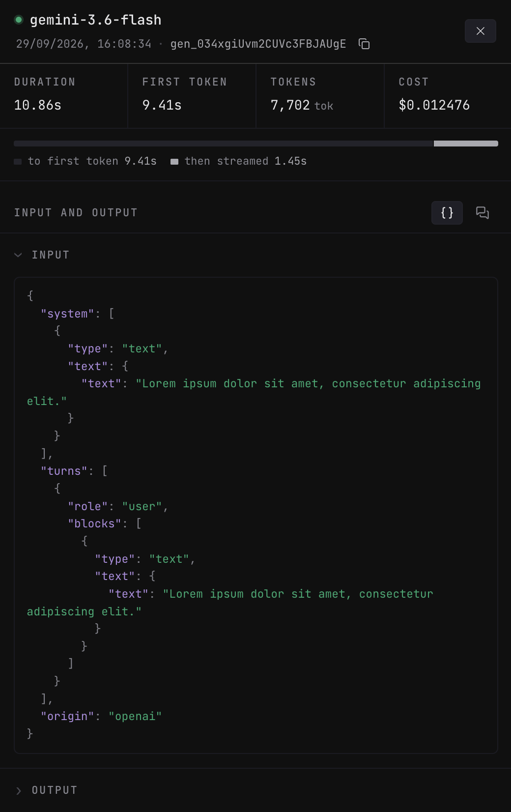Click the OUTPUT section label
This screenshot has width=511, height=812.
tap(55, 790)
